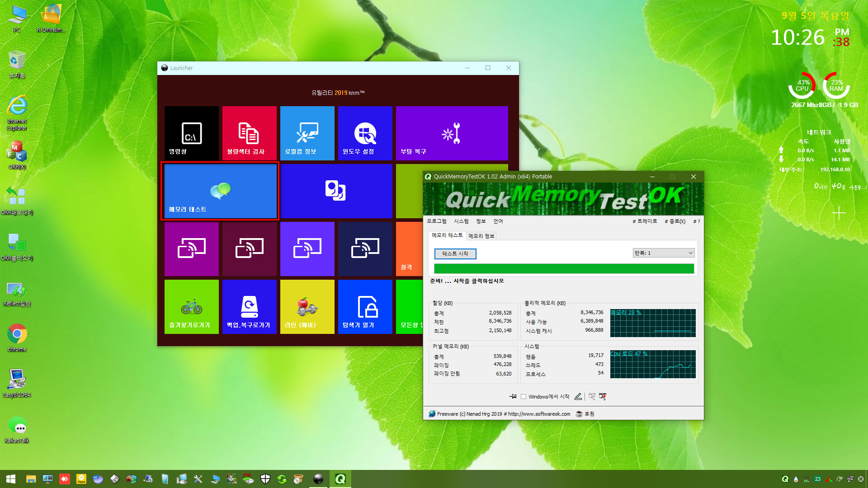Screen dimensions: 868x488
Task: Open the 로컬컴 정보 tile
Action: pos(307,133)
